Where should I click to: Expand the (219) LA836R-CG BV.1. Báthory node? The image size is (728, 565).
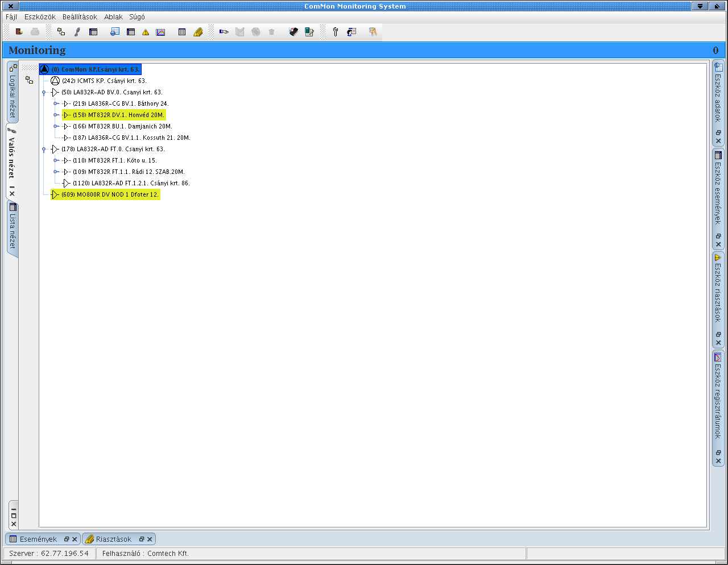(55, 103)
